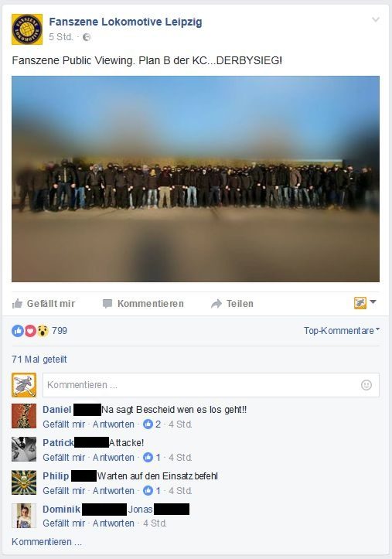Open Fanszene Lokomotive Leipzig page logo
Viewport: 392px width, 559px height.
(27, 29)
